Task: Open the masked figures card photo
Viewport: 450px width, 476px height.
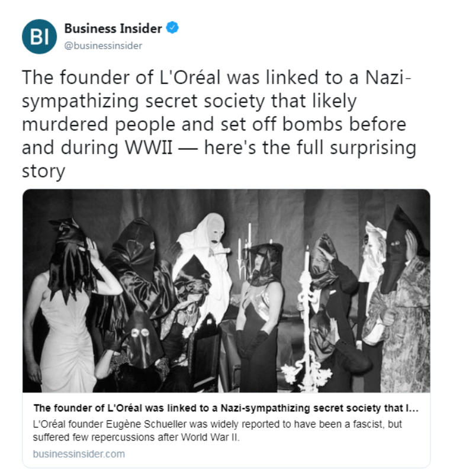Action: click(226, 291)
